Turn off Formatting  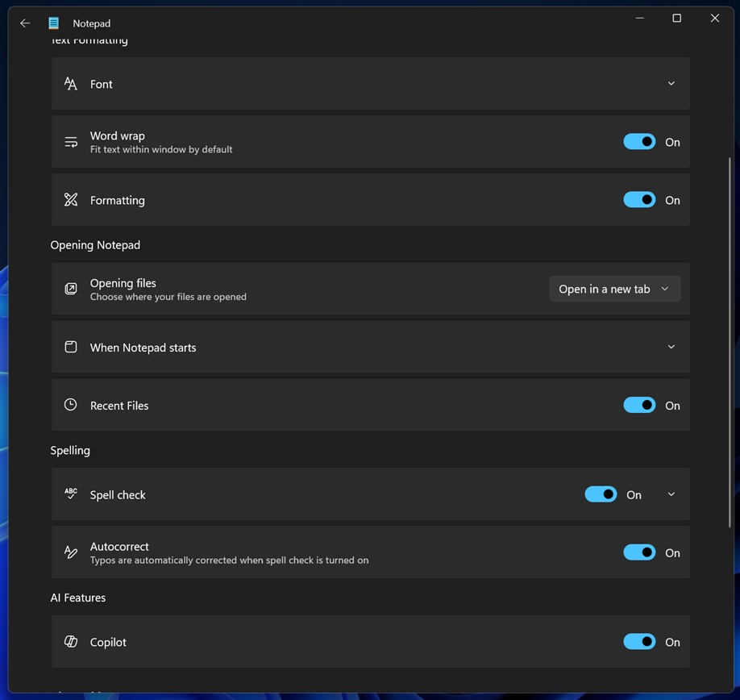(639, 199)
